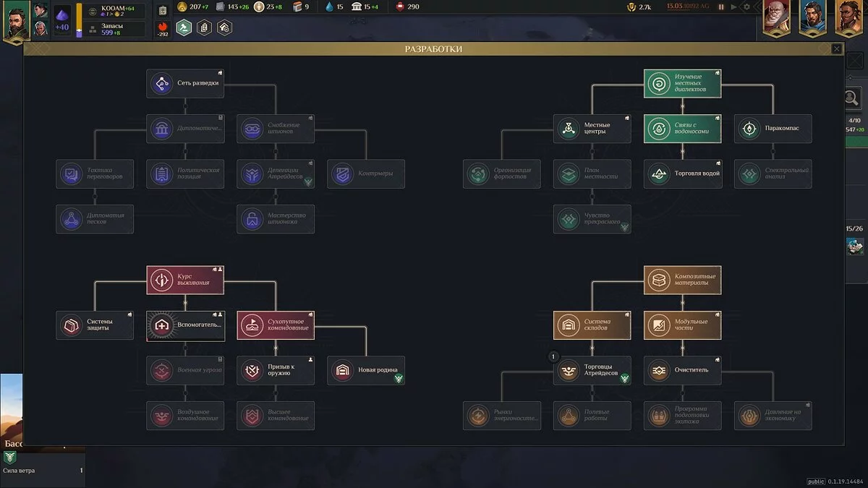Select the Призыв к оружию development
This screenshot has width=868, height=488.
click(276, 370)
